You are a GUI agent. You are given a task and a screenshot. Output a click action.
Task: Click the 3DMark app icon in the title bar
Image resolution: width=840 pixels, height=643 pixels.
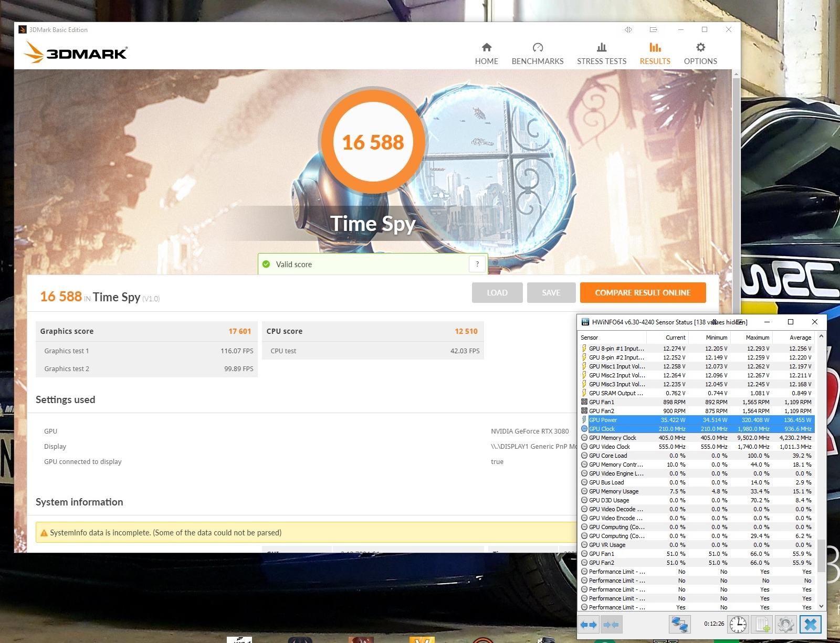(x=23, y=29)
